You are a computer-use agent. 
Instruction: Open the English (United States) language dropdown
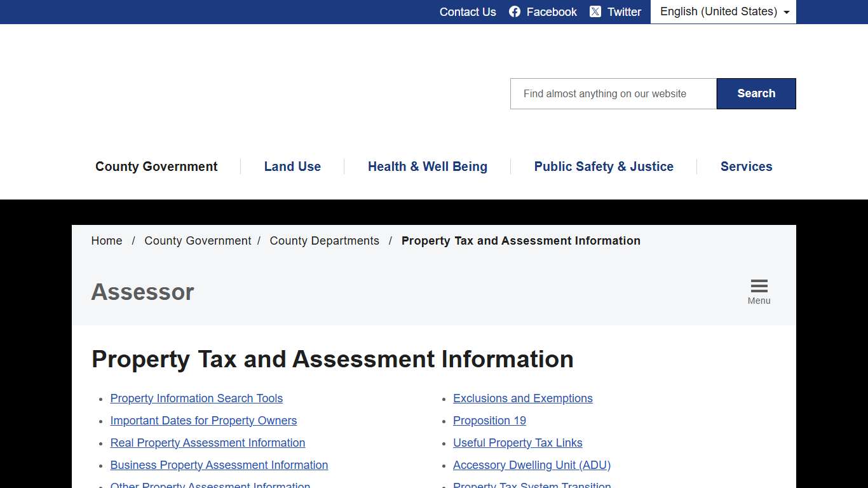click(x=722, y=11)
